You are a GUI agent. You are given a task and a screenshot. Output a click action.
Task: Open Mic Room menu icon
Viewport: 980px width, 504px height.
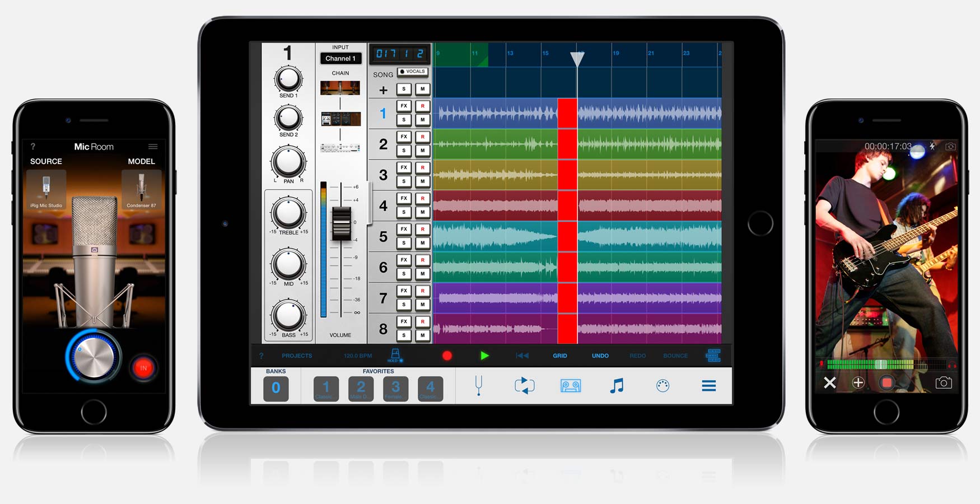pyautogui.click(x=153, y=146)
